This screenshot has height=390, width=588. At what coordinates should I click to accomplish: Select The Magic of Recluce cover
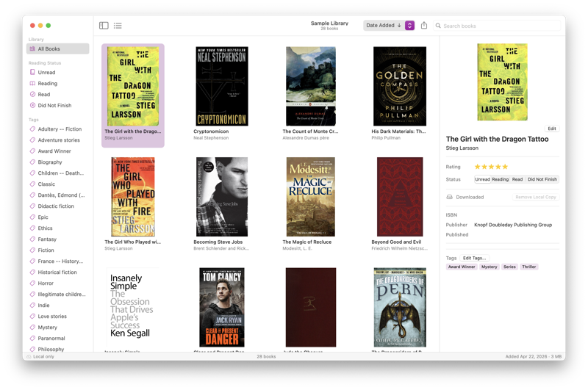pos(311,197)
